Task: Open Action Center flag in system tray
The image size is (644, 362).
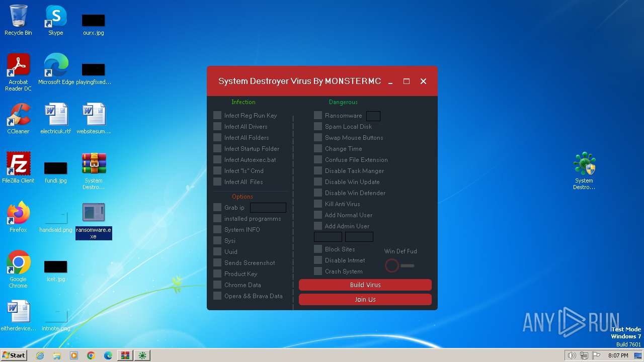Action: pos(596,355)
